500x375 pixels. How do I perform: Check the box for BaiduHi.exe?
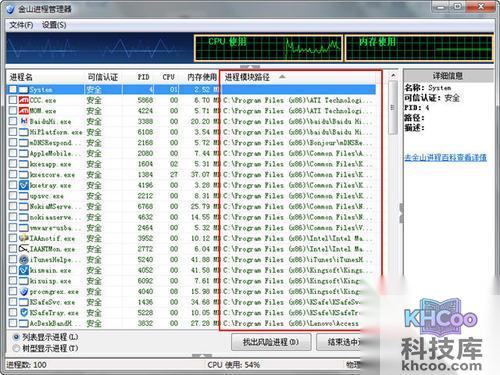click(13, 121)
